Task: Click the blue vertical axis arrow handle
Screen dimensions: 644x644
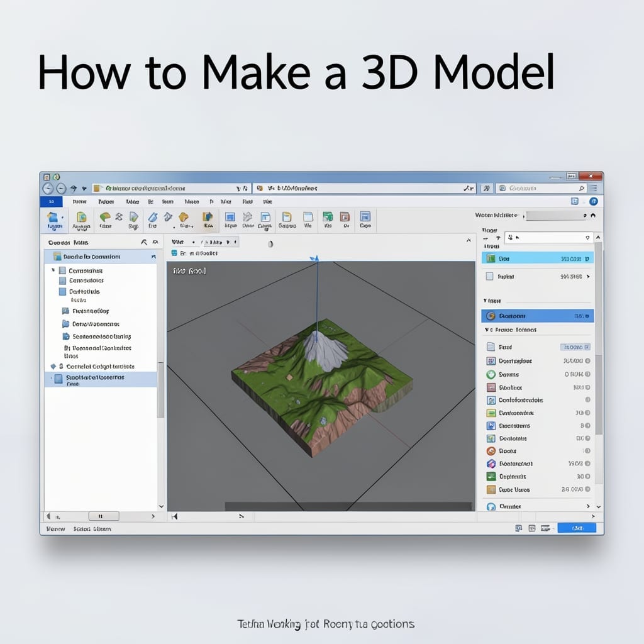Action: pos(315,258)
